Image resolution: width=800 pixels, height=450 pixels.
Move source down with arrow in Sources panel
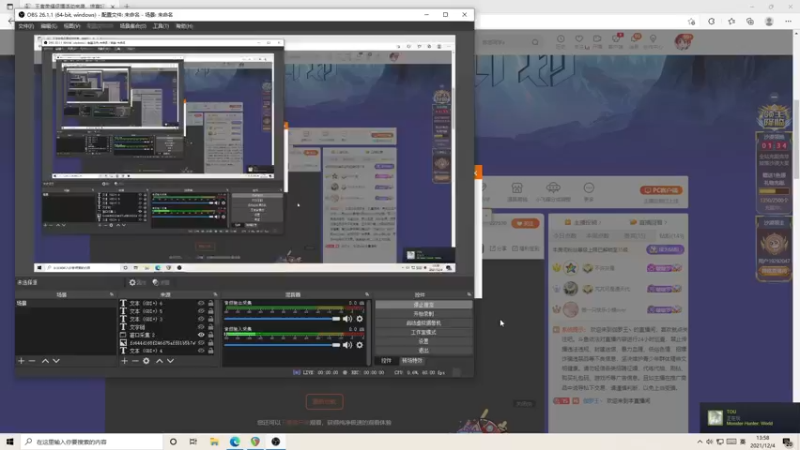click(x=170, y=361)
